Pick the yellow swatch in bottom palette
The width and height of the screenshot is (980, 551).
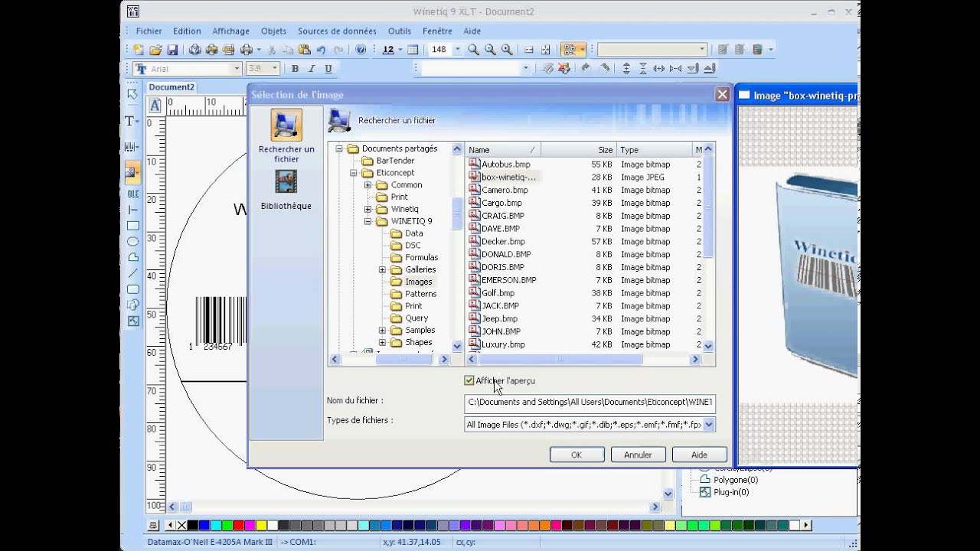click(261, 525)
